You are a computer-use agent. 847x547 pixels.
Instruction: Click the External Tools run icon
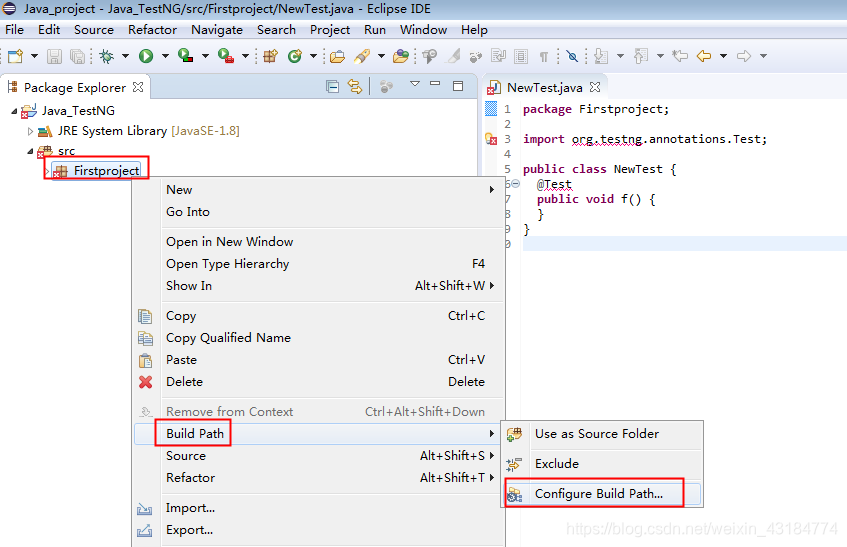(x=226, y=56)
